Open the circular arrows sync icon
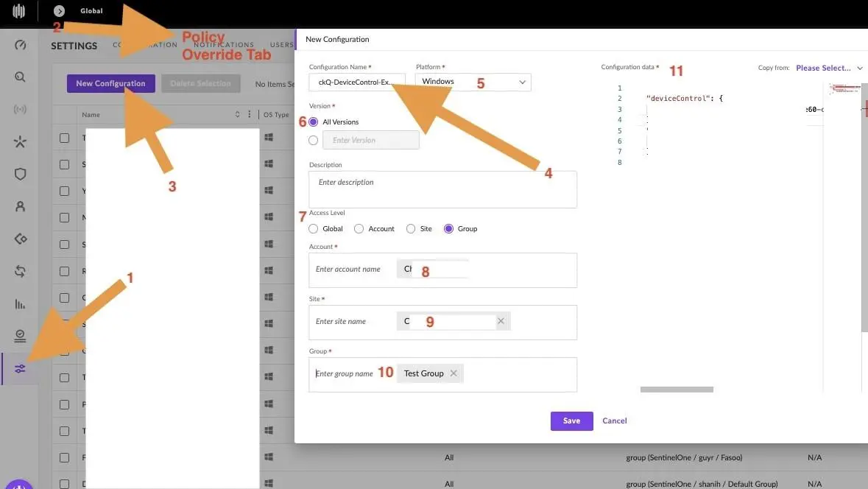The width and height of the screenshot is (868, 489). (20, 271)
